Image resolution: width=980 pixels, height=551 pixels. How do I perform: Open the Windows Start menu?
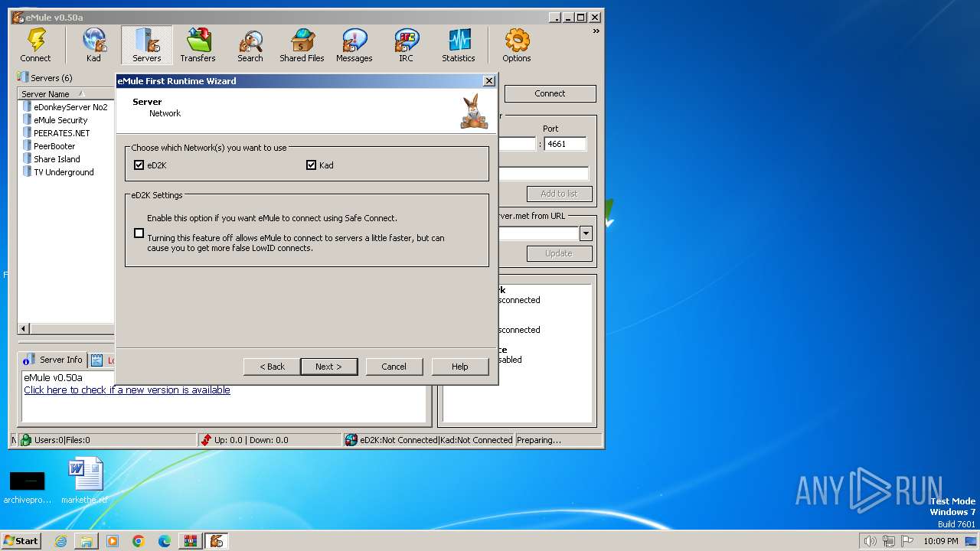click(x=21, y=540)
